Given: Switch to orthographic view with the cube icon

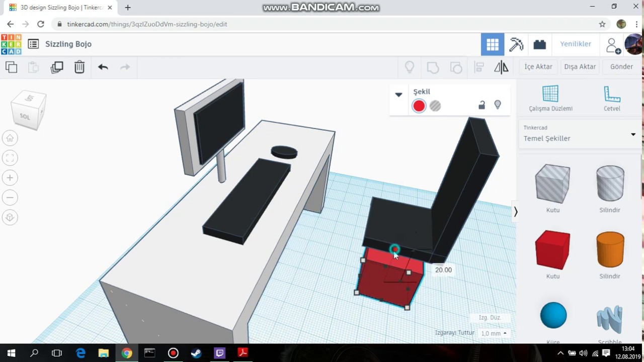Looking at the screenshot, I should (x=10, y=217).
